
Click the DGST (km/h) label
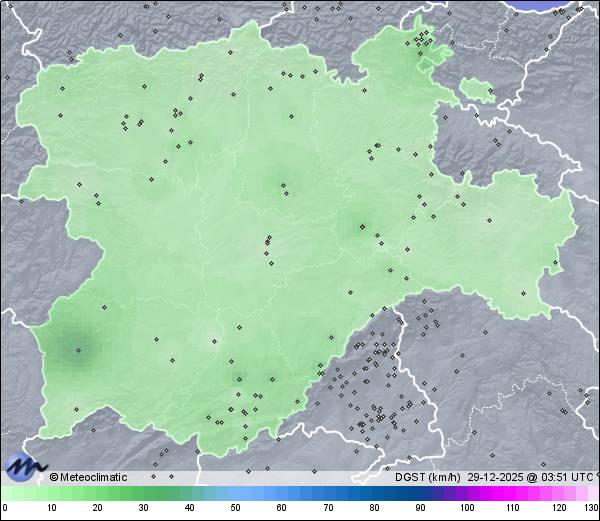point(427,477)
